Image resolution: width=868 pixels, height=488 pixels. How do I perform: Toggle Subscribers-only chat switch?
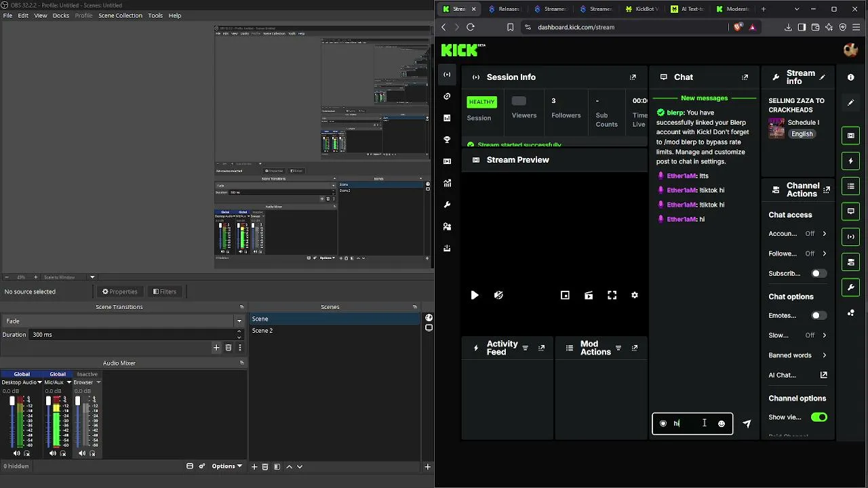(x=818, y=274)
